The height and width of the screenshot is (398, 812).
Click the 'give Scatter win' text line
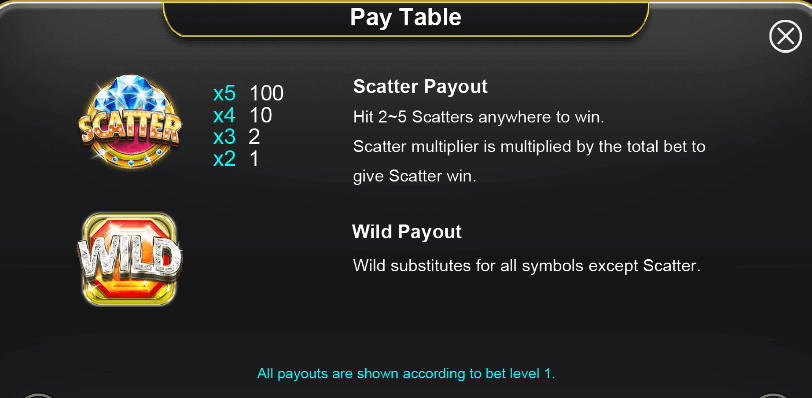[x=414, y=176]
